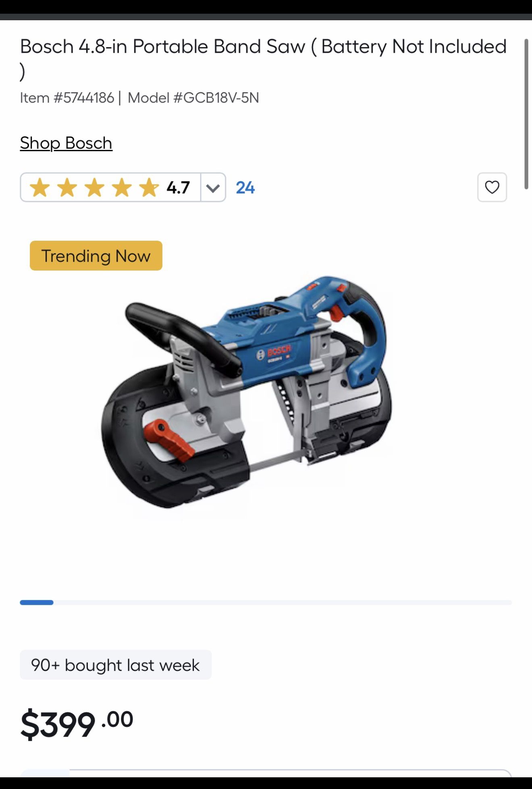
Task: Click the third gold star in the rating
Action: click(x=94, y=188)
